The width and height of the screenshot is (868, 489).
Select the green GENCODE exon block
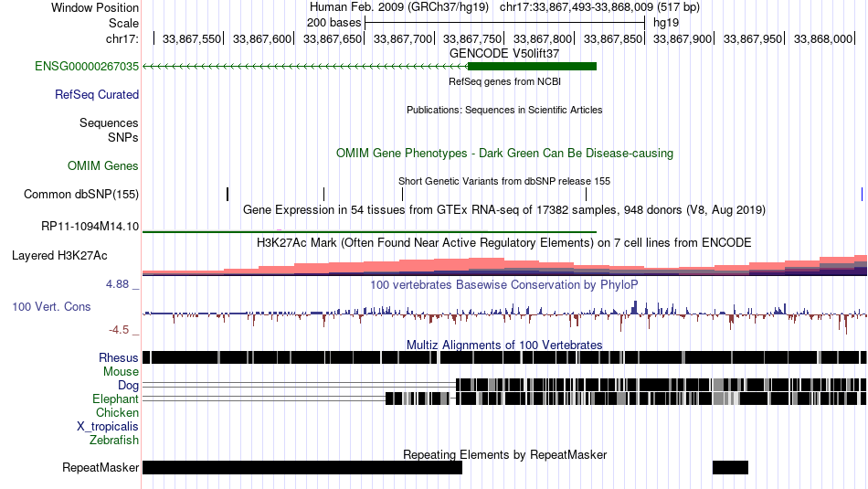click(x=532, y=67)
